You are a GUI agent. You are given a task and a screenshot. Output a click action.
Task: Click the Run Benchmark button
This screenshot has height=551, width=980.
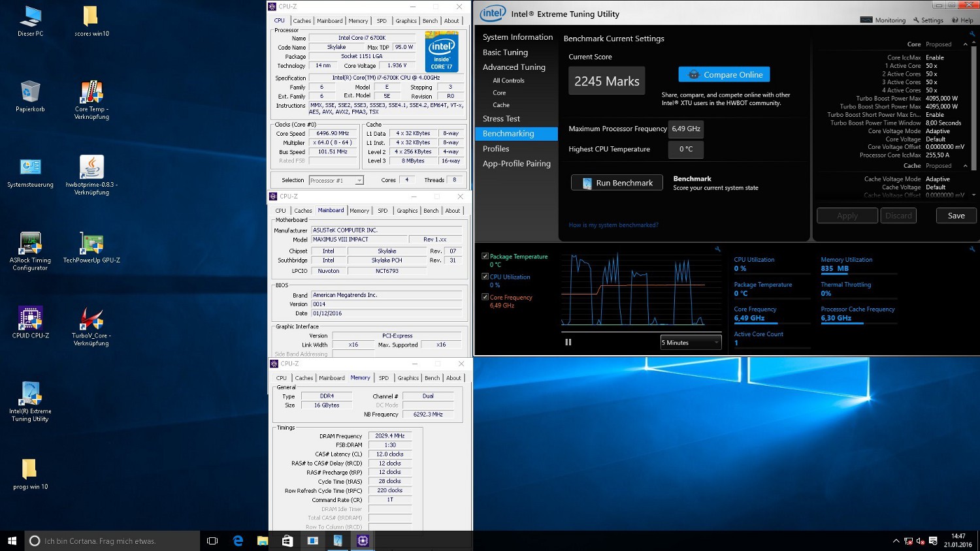[x=617, y=183]
